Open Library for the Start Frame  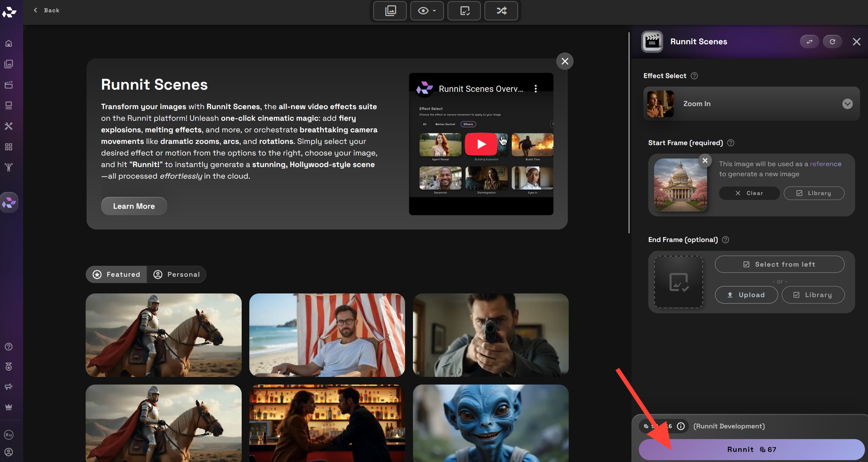[x=814, y=193]
